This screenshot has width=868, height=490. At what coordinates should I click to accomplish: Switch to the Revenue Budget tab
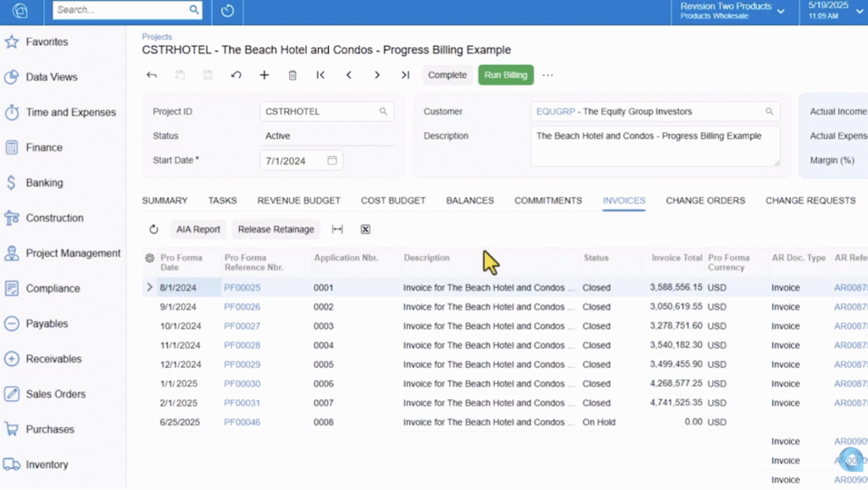coord(299,200)
